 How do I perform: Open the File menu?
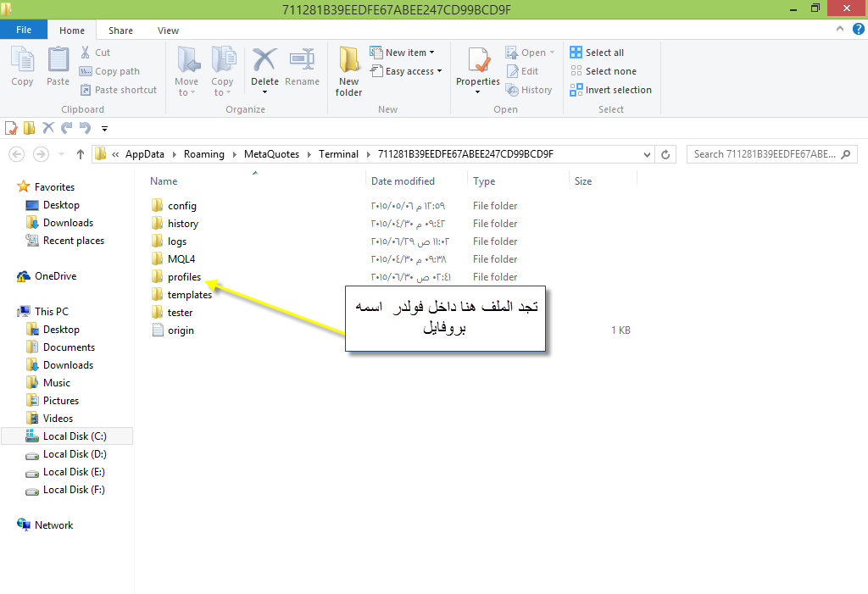coord(24,30)
